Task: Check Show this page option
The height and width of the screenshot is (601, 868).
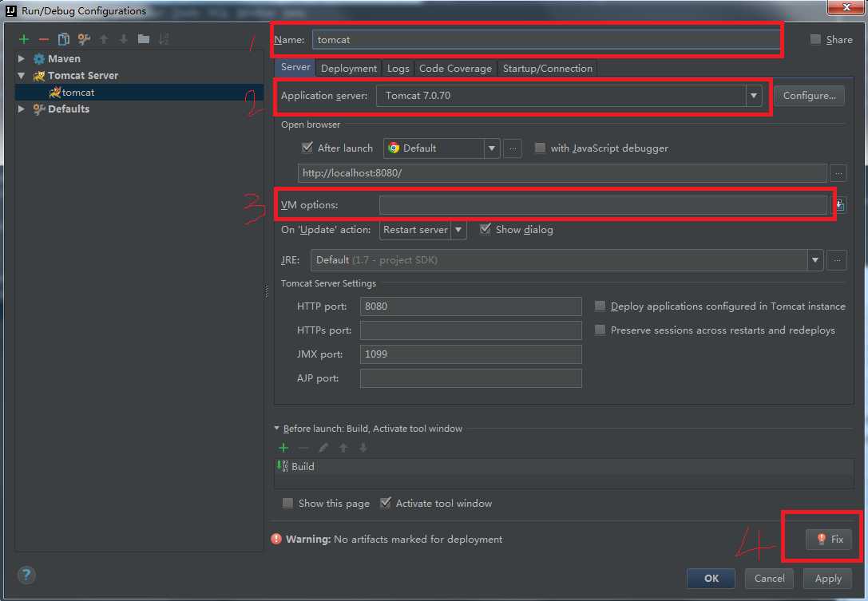Action: click(x=287, y=503)
